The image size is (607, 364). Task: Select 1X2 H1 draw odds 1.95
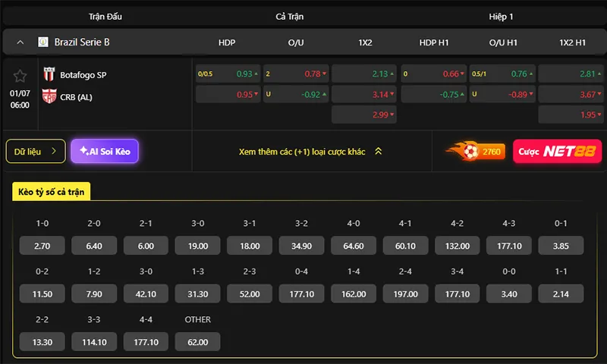point(571,115)
